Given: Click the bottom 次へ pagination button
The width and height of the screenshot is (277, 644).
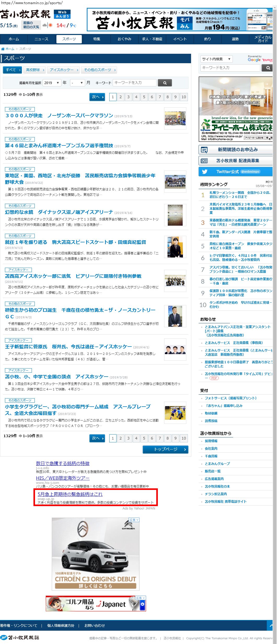Looking at the screenshot, I should pyautogui.click(x=97, y=438).
